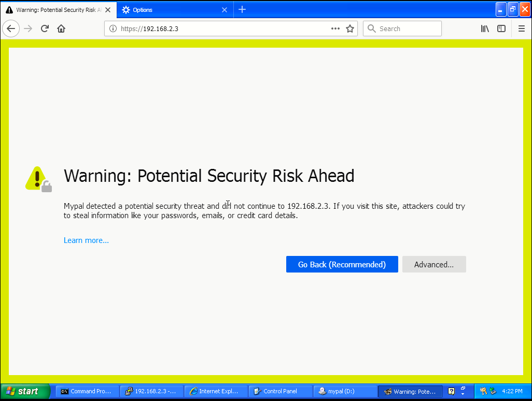Click the forward navigation arrow

(x=28, y=28)
